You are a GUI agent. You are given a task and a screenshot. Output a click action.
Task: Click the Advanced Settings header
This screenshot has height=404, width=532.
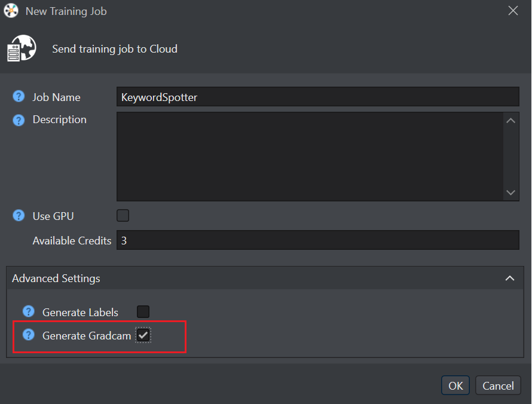265,278
